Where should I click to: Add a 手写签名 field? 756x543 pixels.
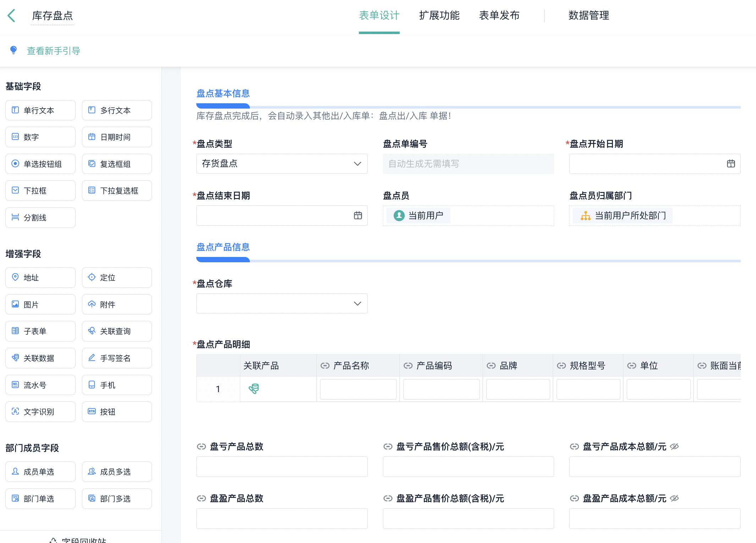(116, 358)
